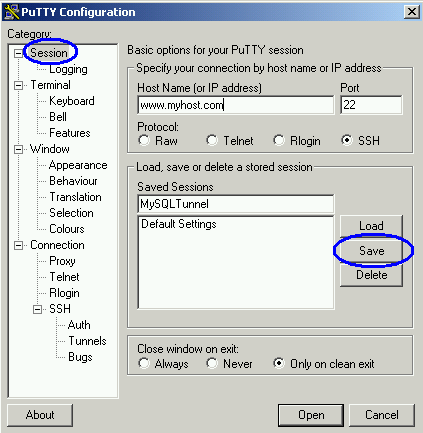Collapse the Connection category expander
Image resolution: width=423 pixels, height=433 pixels.
(18, 246)
